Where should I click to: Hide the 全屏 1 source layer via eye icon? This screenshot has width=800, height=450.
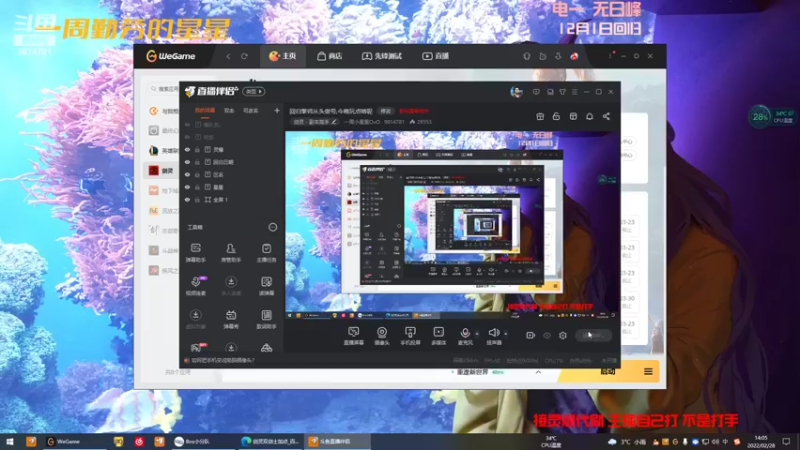[x=187, y=199]
